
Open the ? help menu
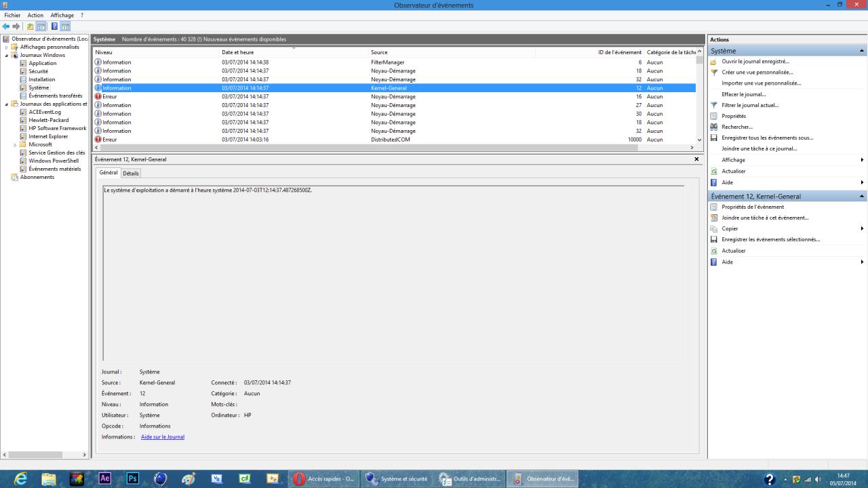(82, 15)
